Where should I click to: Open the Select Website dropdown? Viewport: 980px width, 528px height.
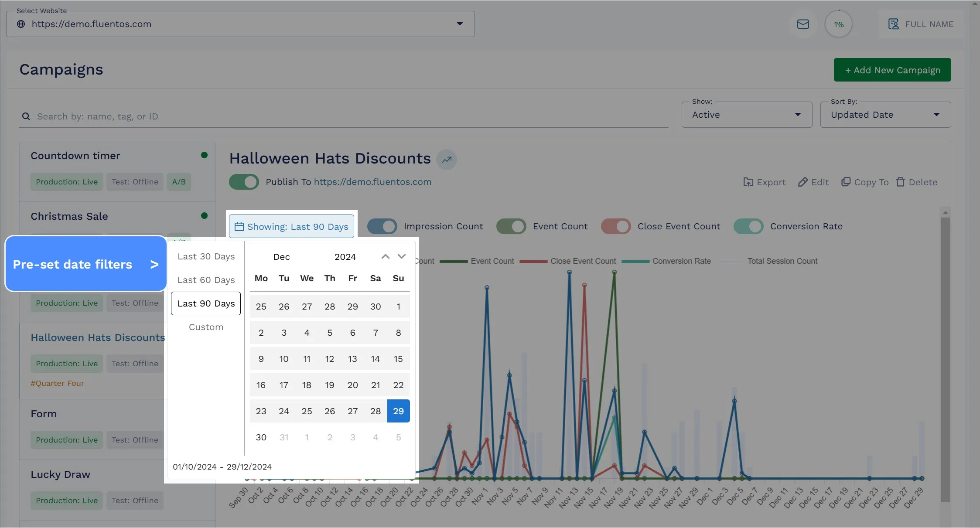240,24
